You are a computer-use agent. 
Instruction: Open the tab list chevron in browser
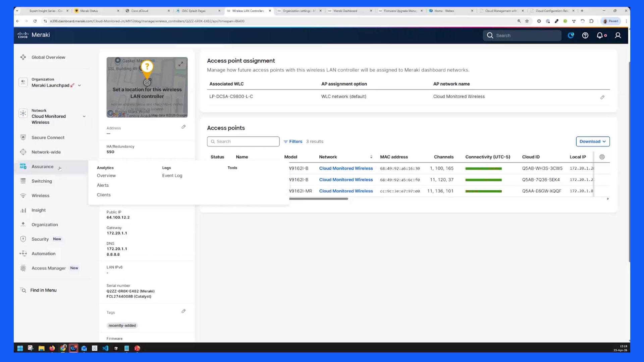click(x=17, y=11)
